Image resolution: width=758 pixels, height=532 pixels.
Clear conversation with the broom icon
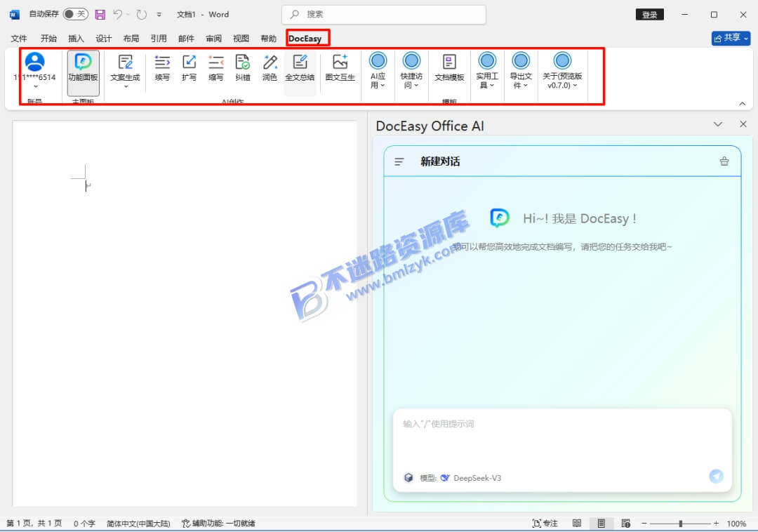click(724, 161)
